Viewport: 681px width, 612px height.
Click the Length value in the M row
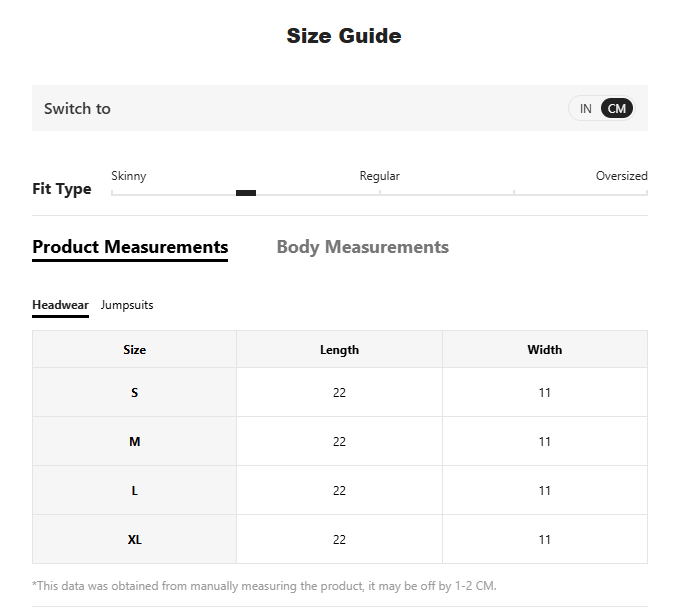click(339, 442)
